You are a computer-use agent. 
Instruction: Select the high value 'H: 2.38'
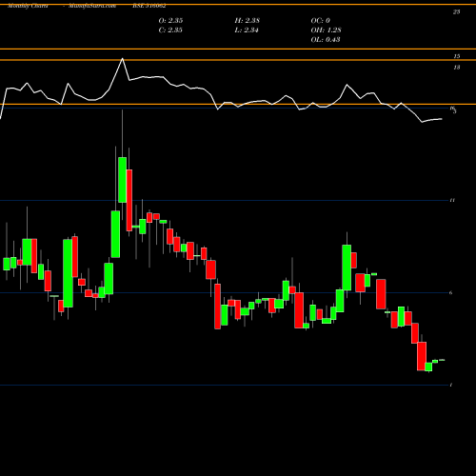coord(248,21)
